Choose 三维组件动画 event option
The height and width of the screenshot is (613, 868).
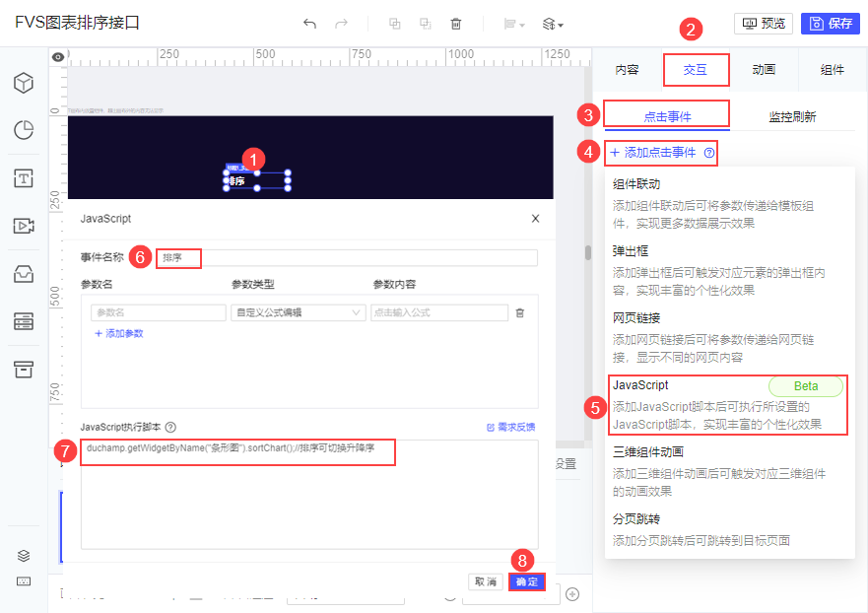[x=730, y=471]
